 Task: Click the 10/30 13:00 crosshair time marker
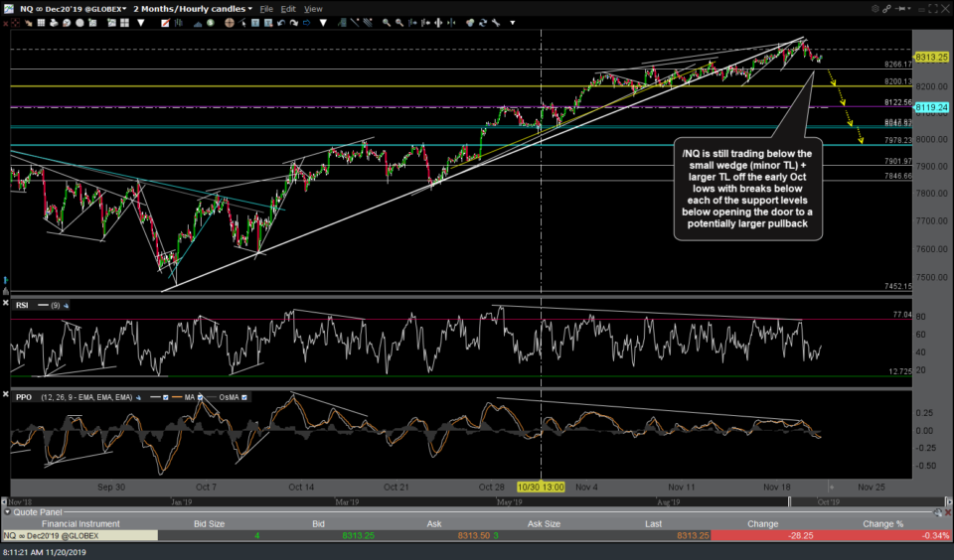[541, 488]
